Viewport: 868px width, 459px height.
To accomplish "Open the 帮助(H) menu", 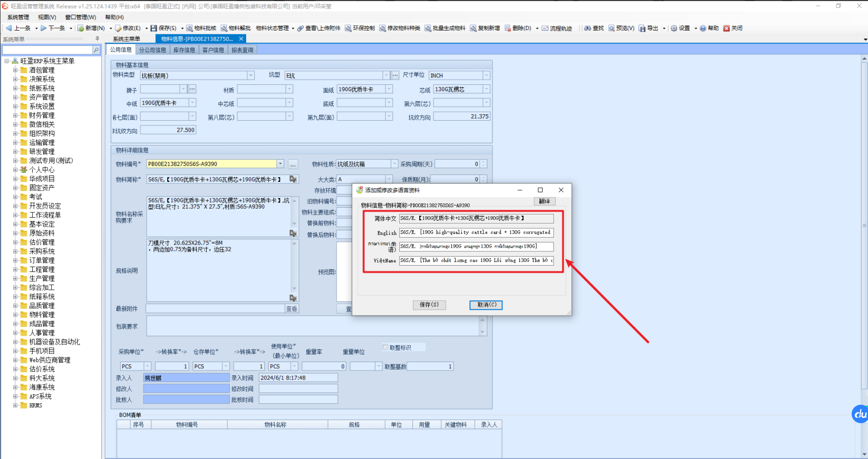I will (114, 17).
